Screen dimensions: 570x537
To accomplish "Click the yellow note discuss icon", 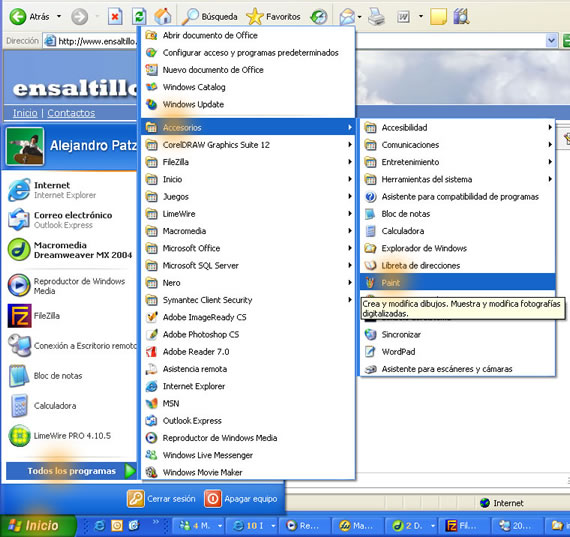I will [438, 17].
